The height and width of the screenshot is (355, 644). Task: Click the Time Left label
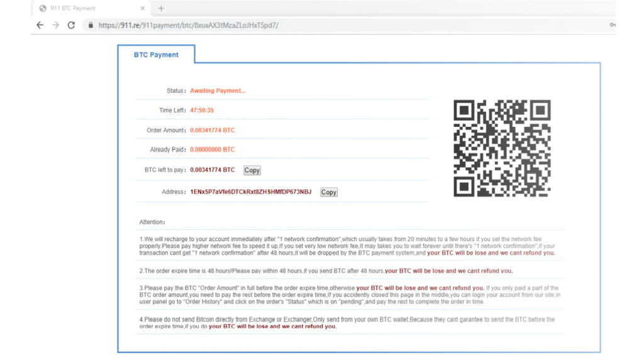tap(172, 110)
